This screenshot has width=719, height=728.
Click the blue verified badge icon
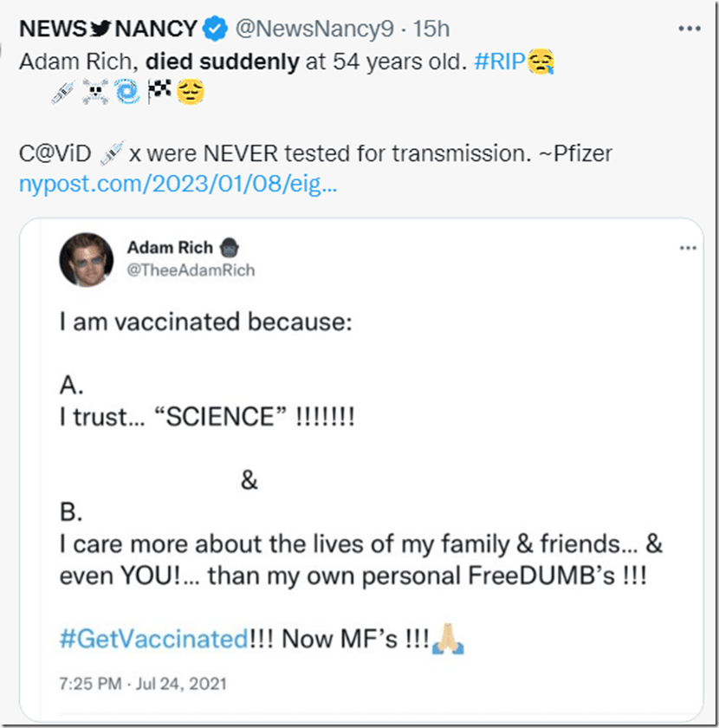point(215,29)
